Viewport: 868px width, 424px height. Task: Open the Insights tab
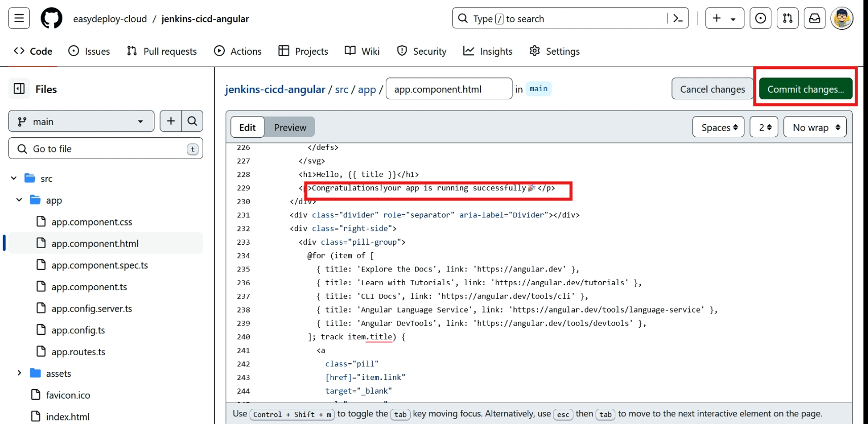point(488,51)
